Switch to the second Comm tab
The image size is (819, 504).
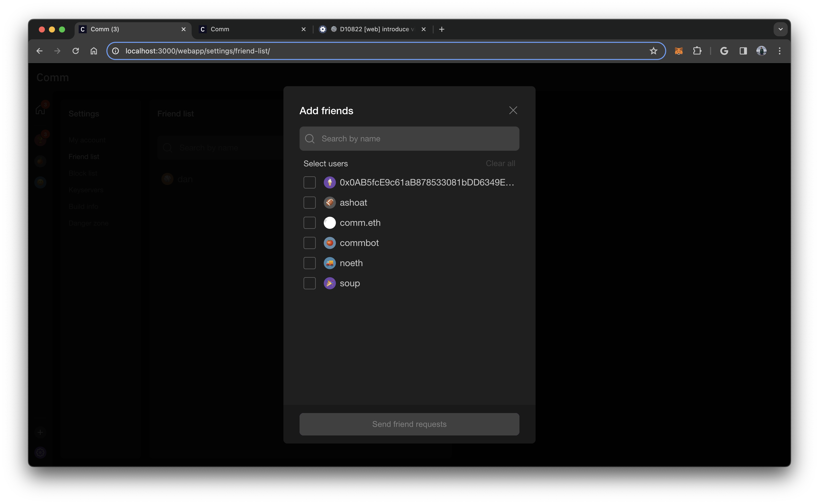coord(247,29)
